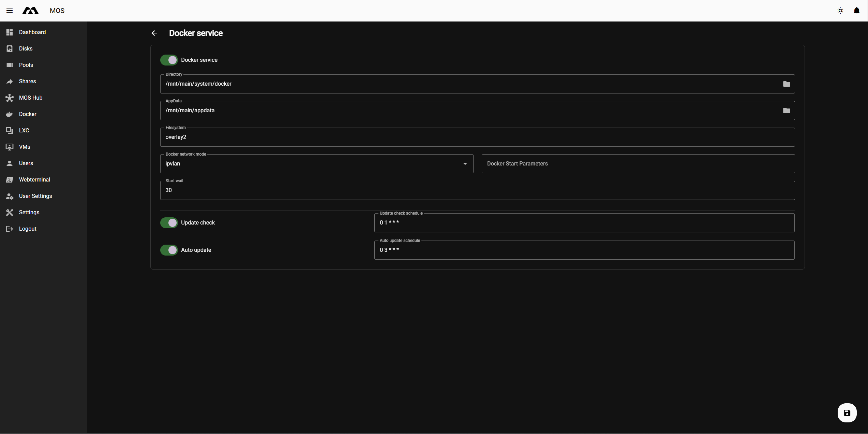
Task: Select VMs in the sidebar
Action: [24, 147]
